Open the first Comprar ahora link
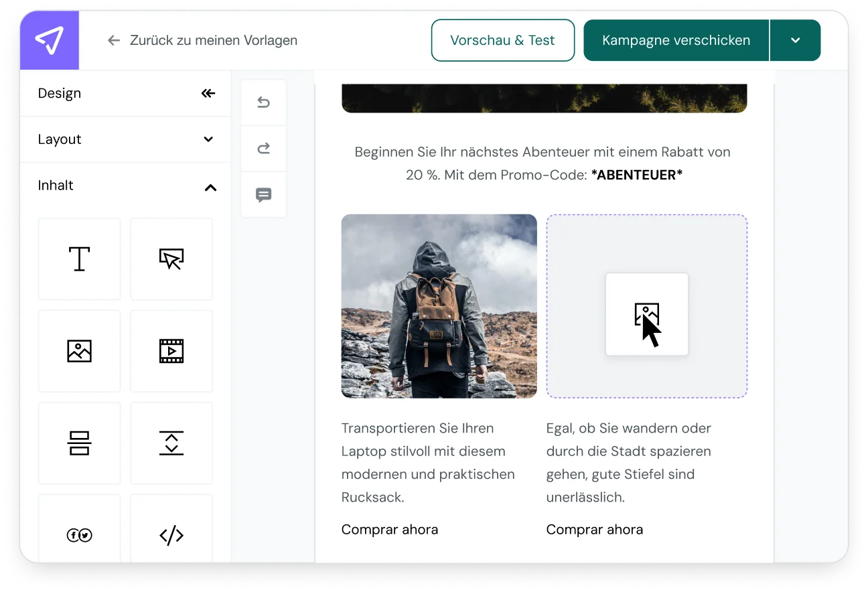 389,529
